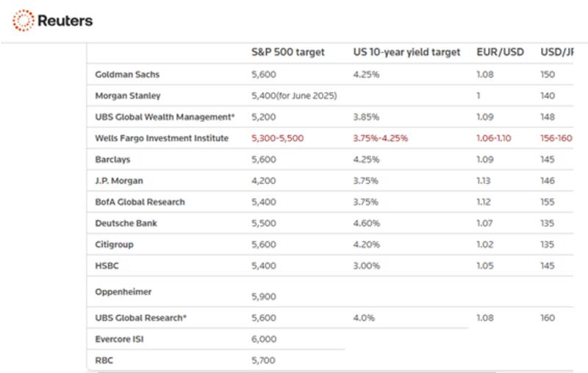Click Wells Fargo Investment Institute row label
This screenshot has height=373, width=588.
point(162,138)
